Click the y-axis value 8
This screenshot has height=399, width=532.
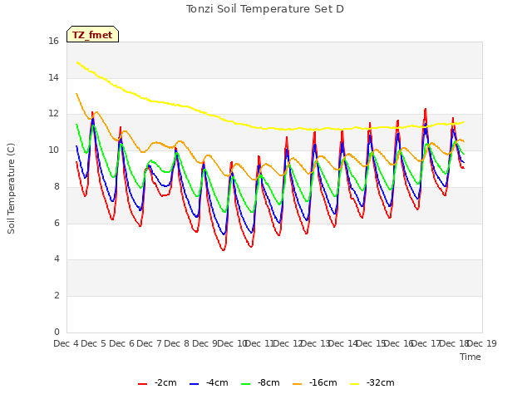tap(57, 186)
